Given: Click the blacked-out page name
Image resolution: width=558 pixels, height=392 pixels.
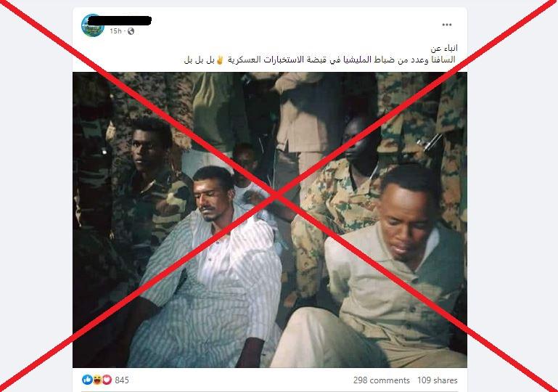Looking at the screenshot, I should 120,20.
